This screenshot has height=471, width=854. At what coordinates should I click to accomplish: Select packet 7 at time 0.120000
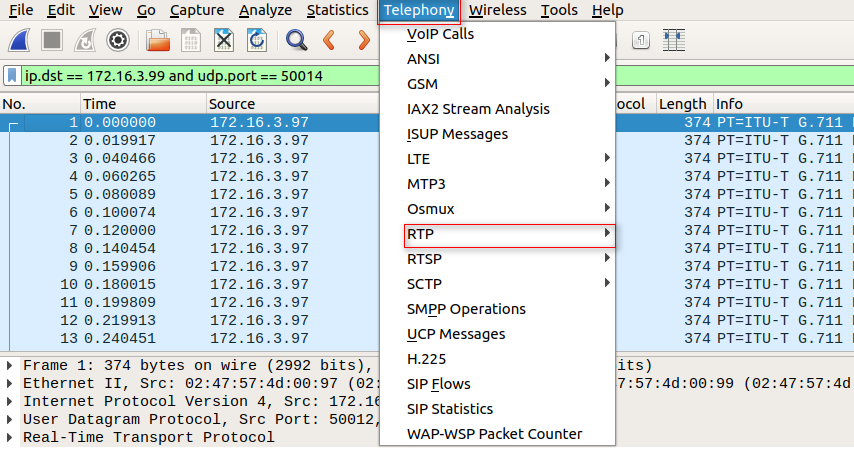point(190,230)
